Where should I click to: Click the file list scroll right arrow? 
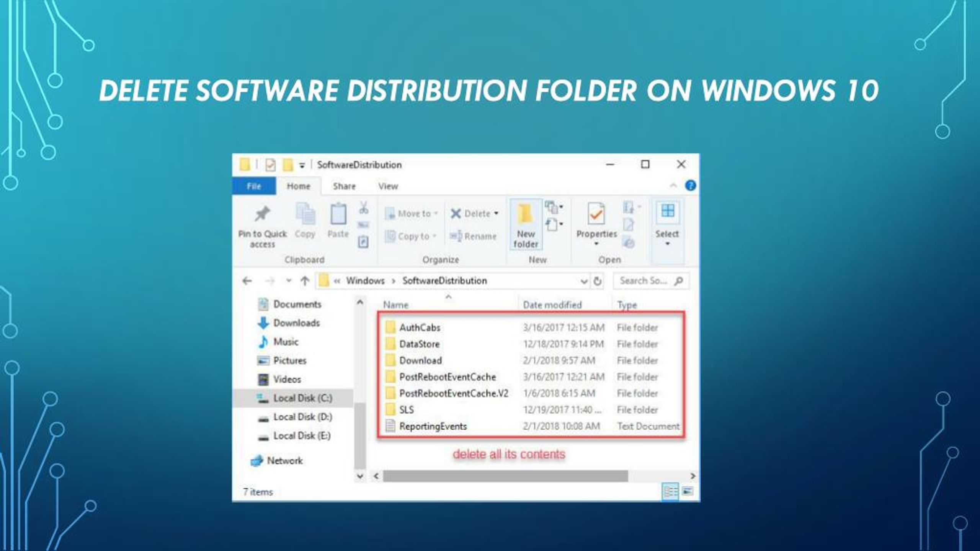693,476
